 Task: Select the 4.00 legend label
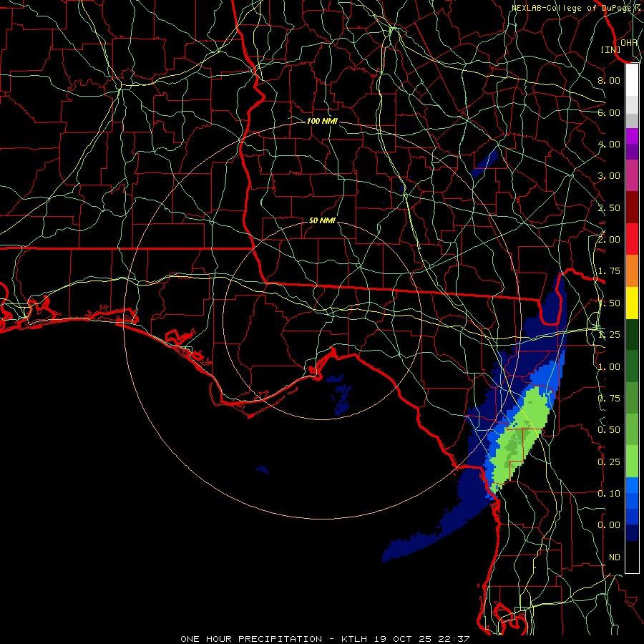[609, 144]
